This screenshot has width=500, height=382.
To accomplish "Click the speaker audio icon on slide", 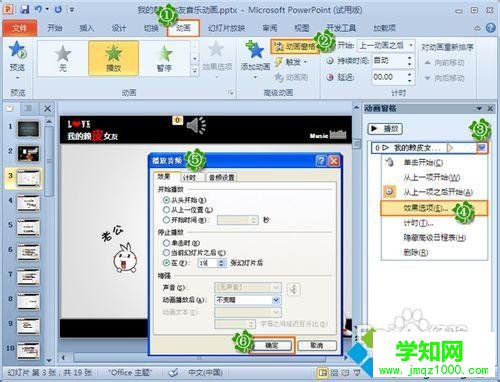I will (196, 126).
